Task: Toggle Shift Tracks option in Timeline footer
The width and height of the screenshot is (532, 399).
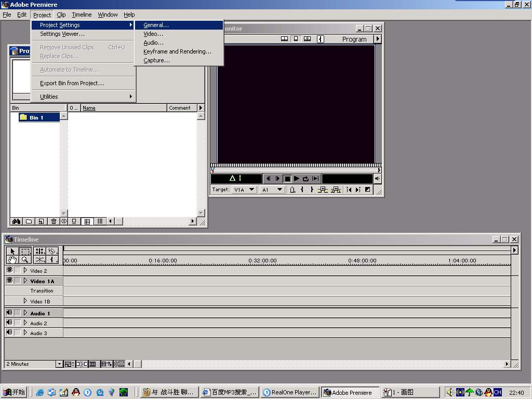Action: pos(107,364)
